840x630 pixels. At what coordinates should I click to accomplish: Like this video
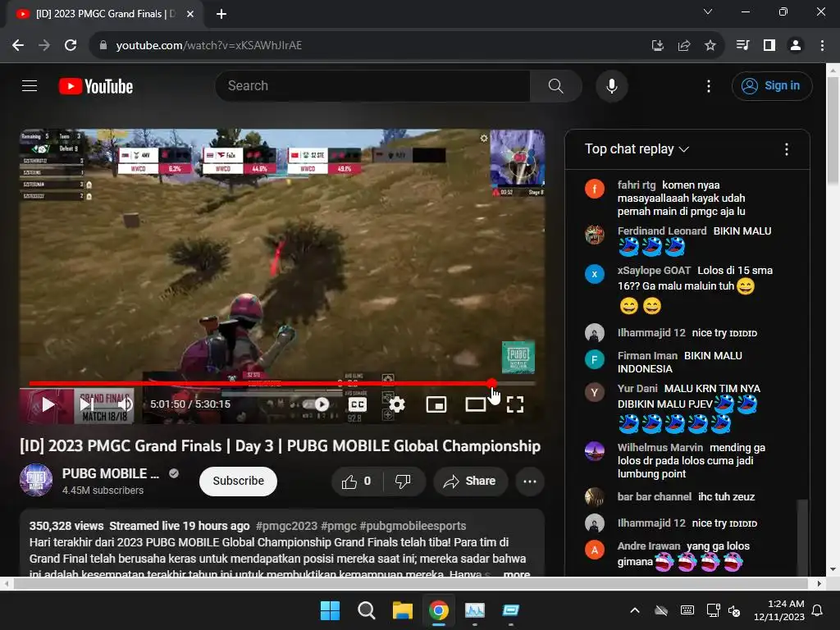(x=357, y=481)
